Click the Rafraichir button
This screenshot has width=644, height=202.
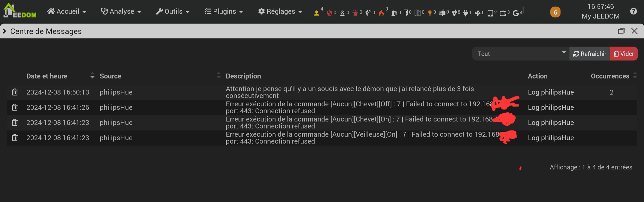(x=589, y=54)
